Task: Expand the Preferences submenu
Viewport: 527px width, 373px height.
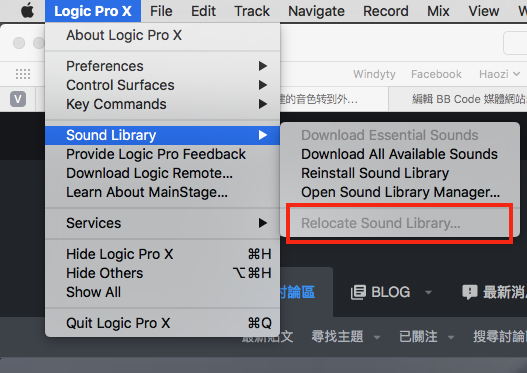Action: (x=162, y=66)
